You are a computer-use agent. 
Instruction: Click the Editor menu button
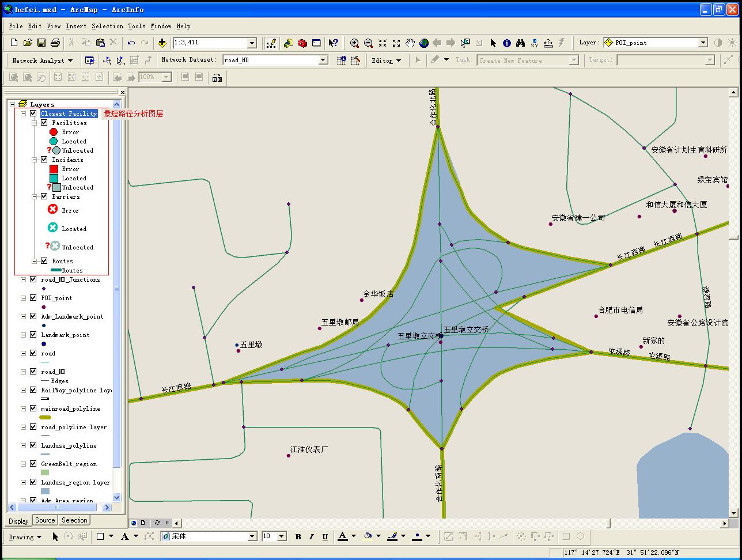(x=386, y=60)
